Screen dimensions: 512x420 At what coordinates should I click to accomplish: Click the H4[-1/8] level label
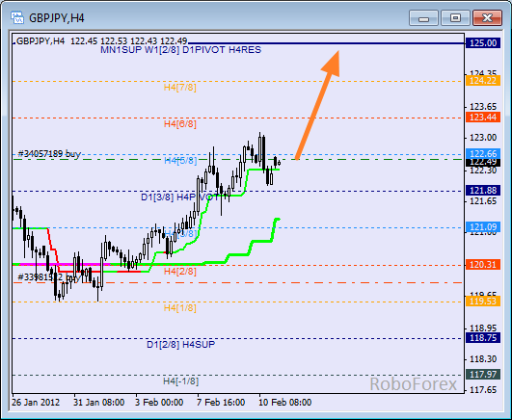coord(180,381)
